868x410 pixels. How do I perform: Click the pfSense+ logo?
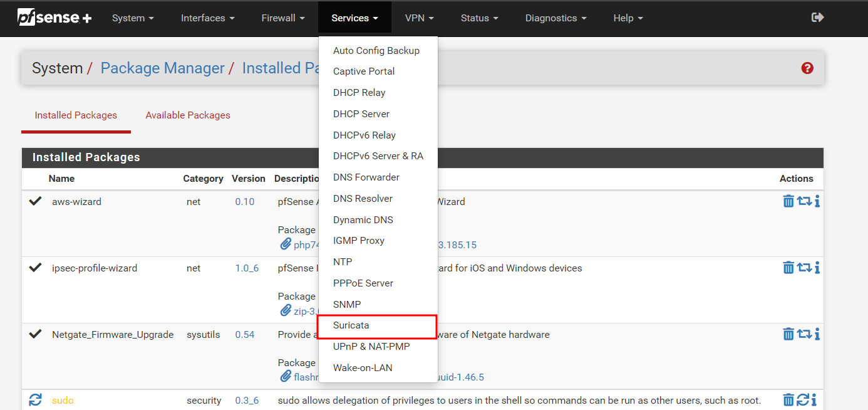tap(54, 18)
